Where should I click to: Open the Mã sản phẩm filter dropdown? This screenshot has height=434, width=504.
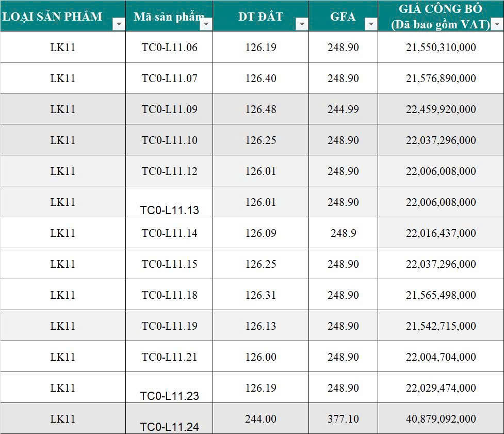click(206, 24)
